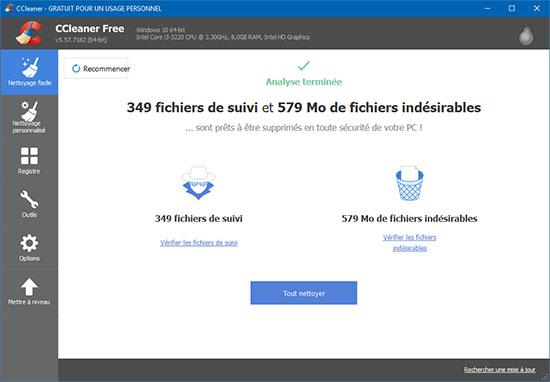Image resolution: width=550 pixels, height=382 pixels.
Task: Maximize the CCleaner window
Action: [512, 8]
